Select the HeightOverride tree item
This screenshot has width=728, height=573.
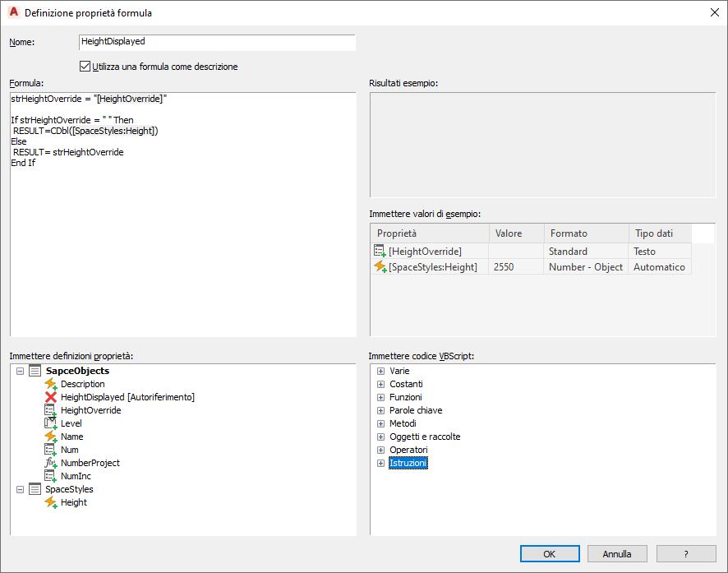click(91, 410)
